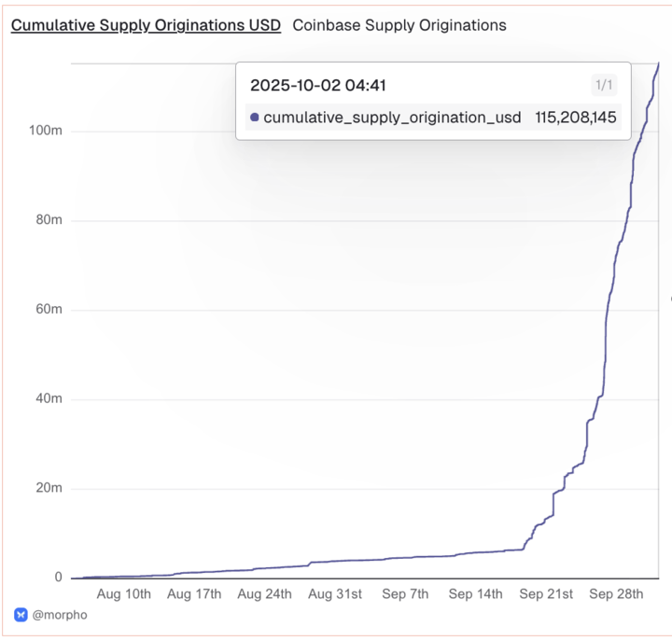672x641 pixels.
Task: Click the 2025-10-02 04:41 tooltip timestamp
Action: click(x=318, y=85)
